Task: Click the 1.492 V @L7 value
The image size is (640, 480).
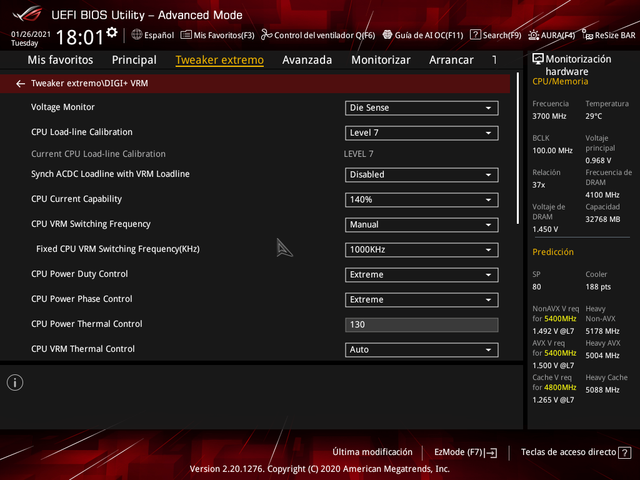Action: (x=553, y=331)
